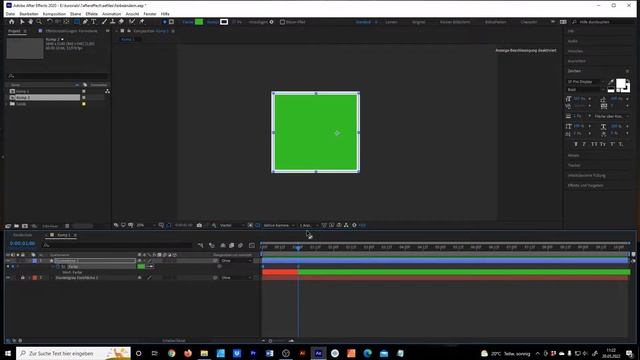Select the Pen tool
The image size is (640, 360).
[85, 22]
